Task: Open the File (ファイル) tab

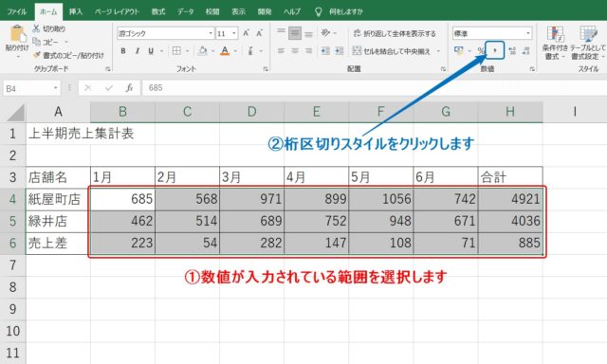Action: 17,11
